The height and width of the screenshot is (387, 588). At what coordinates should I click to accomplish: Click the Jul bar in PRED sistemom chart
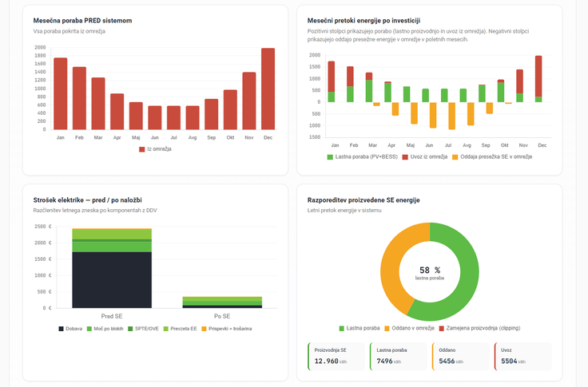(x=173, y=118)
